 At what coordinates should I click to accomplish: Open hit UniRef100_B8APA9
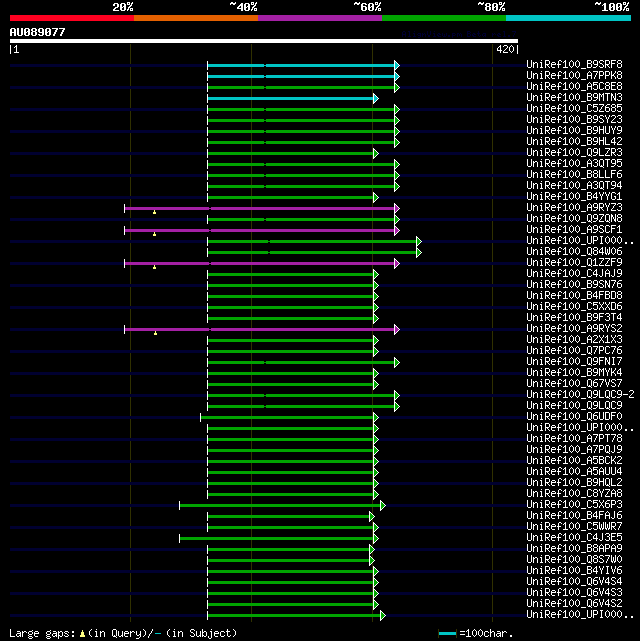click(574, 549)
